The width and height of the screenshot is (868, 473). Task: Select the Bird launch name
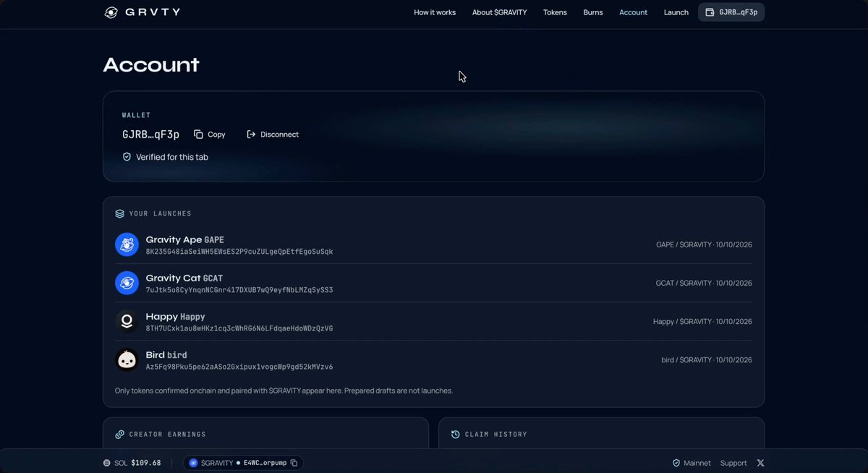[x=166, y=354]
